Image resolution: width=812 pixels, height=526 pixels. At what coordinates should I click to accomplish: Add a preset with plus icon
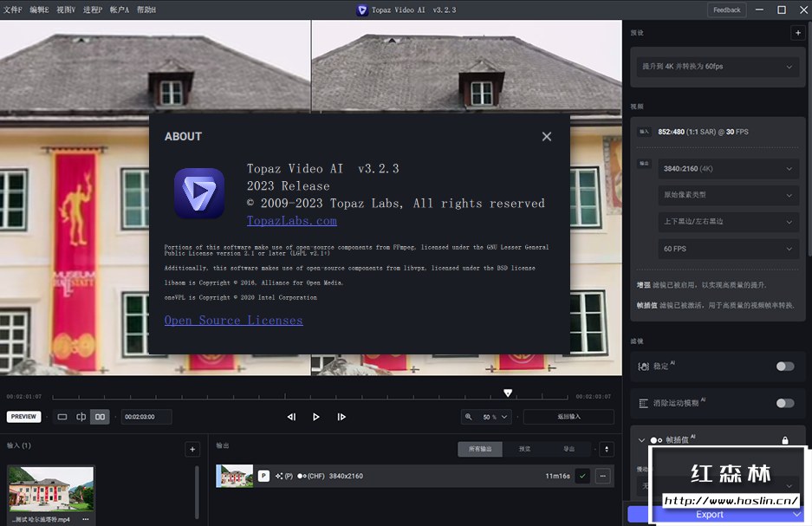[x=797, y=33]
